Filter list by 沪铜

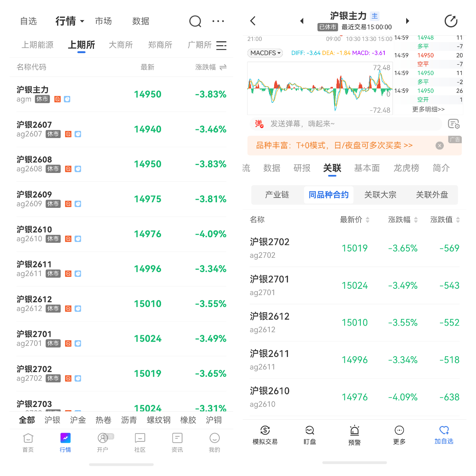(214, 420)
